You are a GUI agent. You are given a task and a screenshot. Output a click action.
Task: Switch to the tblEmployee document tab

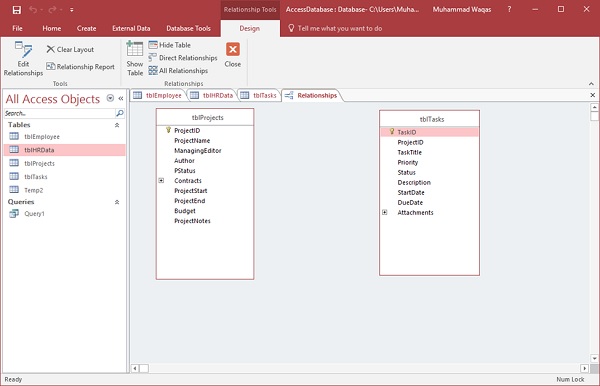click(x=158, y=96)
